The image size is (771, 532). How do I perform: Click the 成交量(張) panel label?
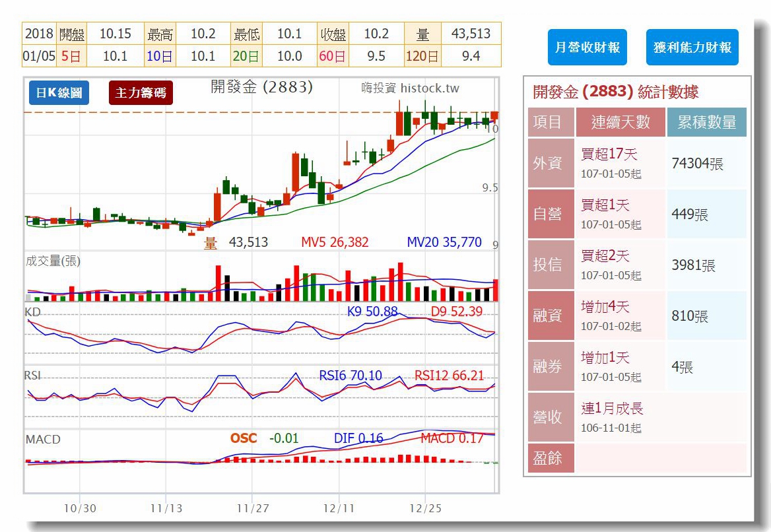coord(53,261)
